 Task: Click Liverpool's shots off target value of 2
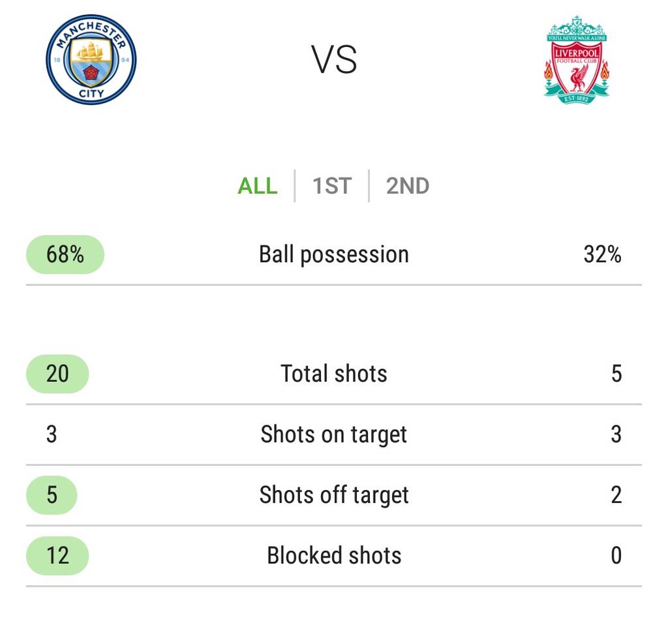coord(616,495)
